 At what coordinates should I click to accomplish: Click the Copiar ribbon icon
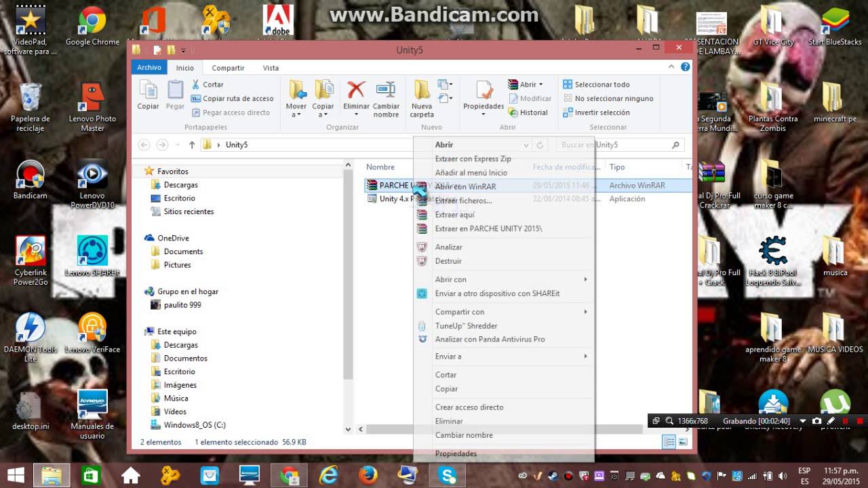click(x=148, y=95)
